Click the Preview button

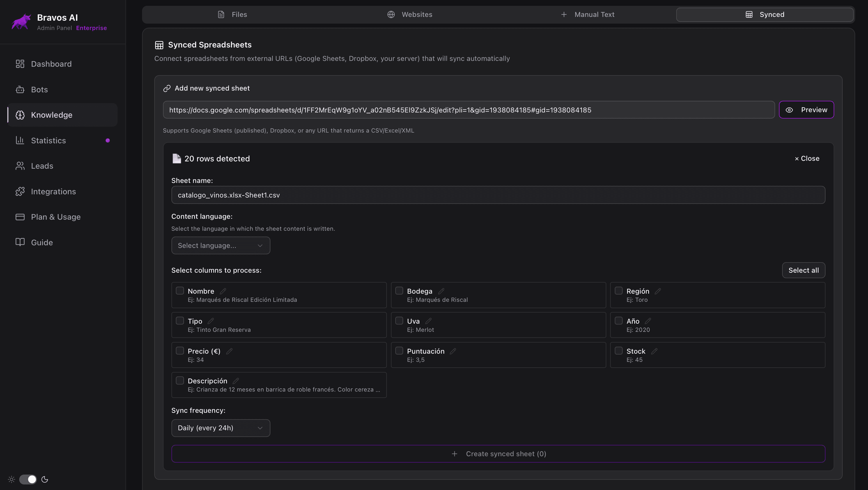point(806,110)
